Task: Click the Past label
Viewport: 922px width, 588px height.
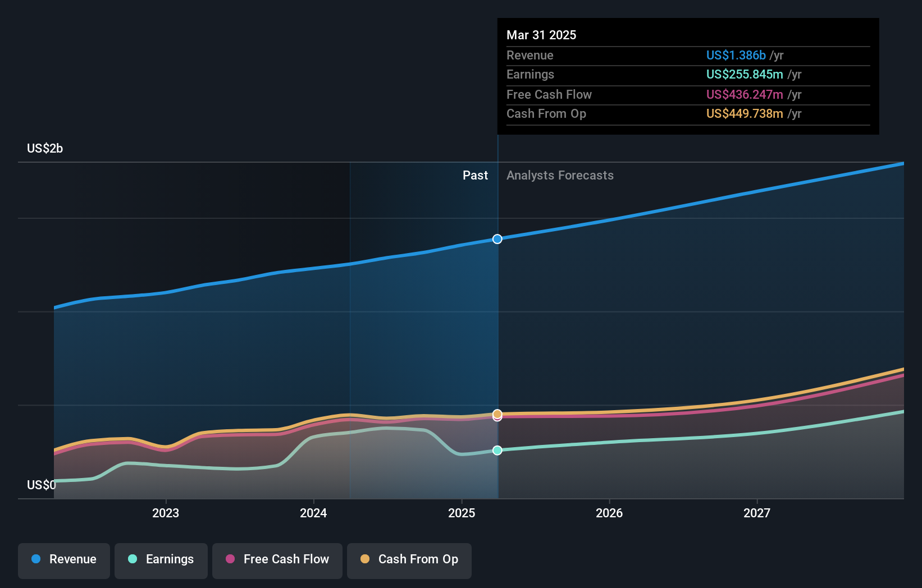Action: [475, 175]
